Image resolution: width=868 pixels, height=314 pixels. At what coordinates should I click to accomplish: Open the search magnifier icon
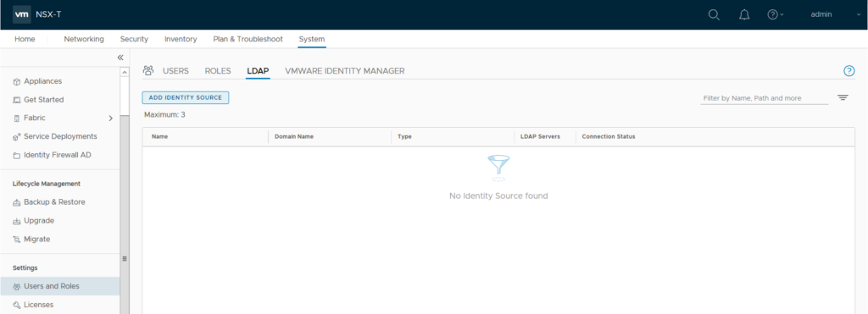[x=714, y=15]
